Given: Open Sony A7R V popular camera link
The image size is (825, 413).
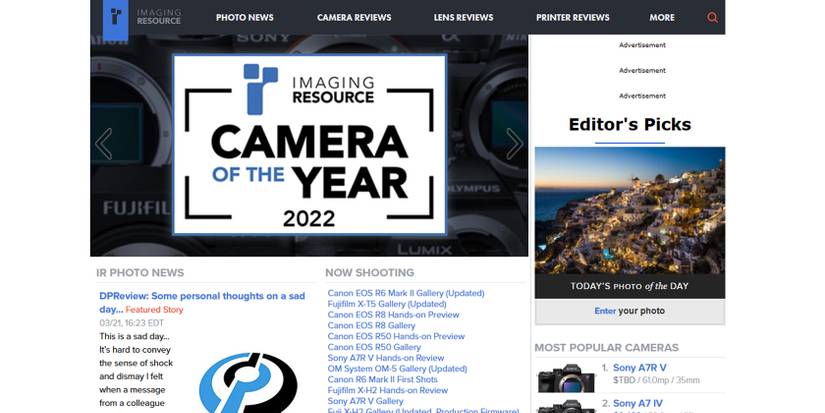Looking at the screenshot, I should (639, 368).
